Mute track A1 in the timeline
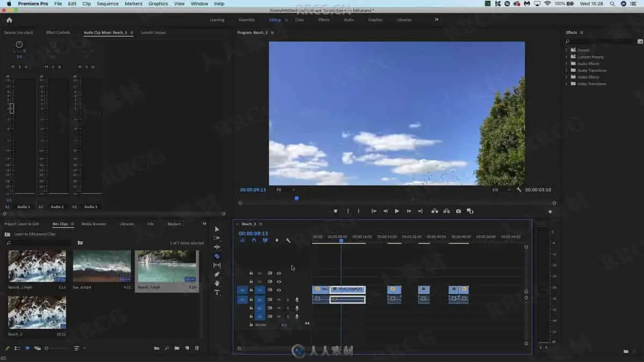 coord(279,299)
